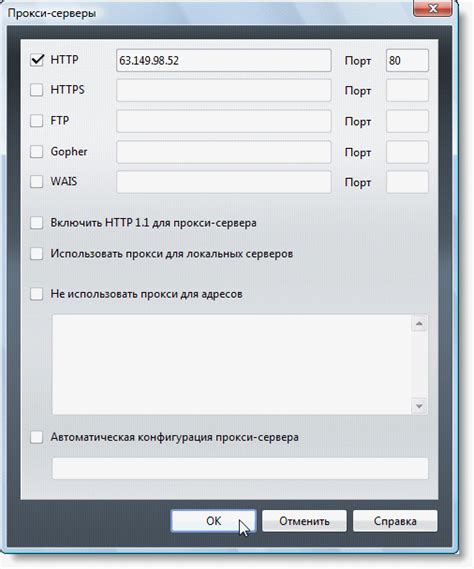Click the HTTP port field showing 80
Screen dimensions: 474x569
coord(407,60)
